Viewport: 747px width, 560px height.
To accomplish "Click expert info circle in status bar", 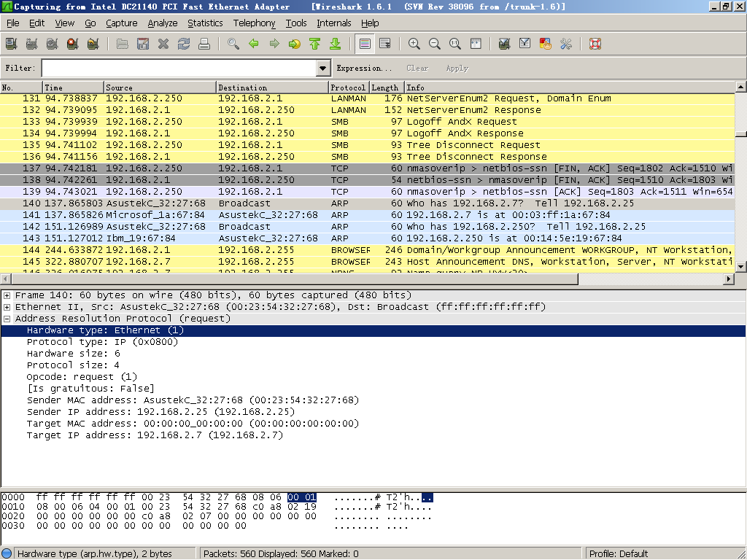I will point(7,553).
